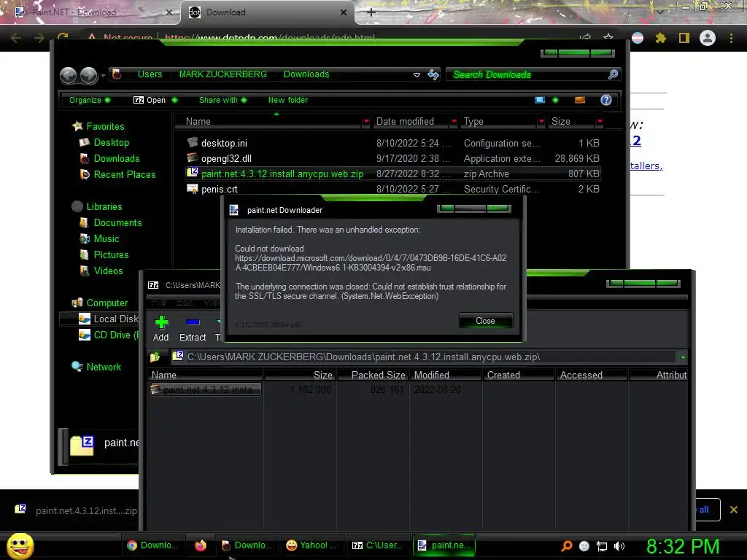This screenshot has height=560, width=747.
Task: Click the Favorites star icon
Action: coord(77,126)
